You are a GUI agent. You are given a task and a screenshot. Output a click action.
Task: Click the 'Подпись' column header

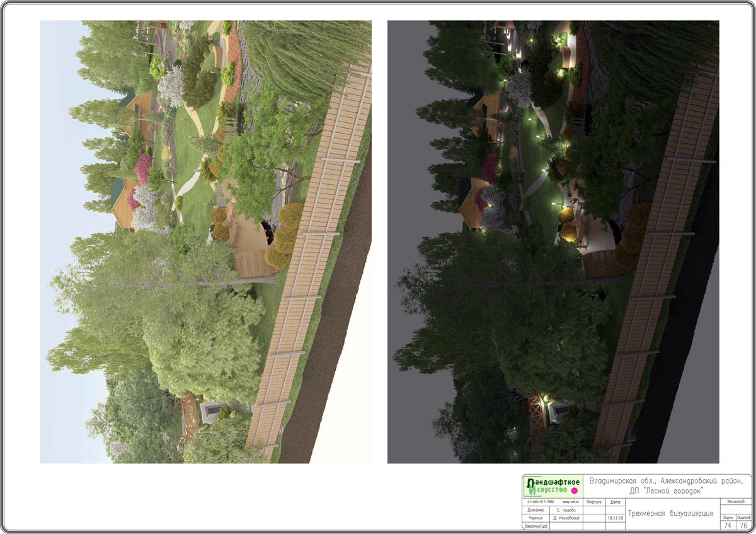point(594,502)
